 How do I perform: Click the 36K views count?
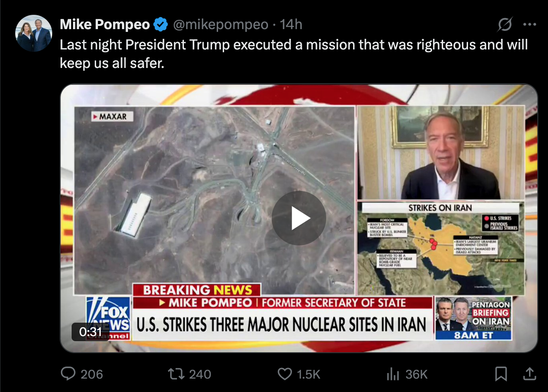[416, 374]
